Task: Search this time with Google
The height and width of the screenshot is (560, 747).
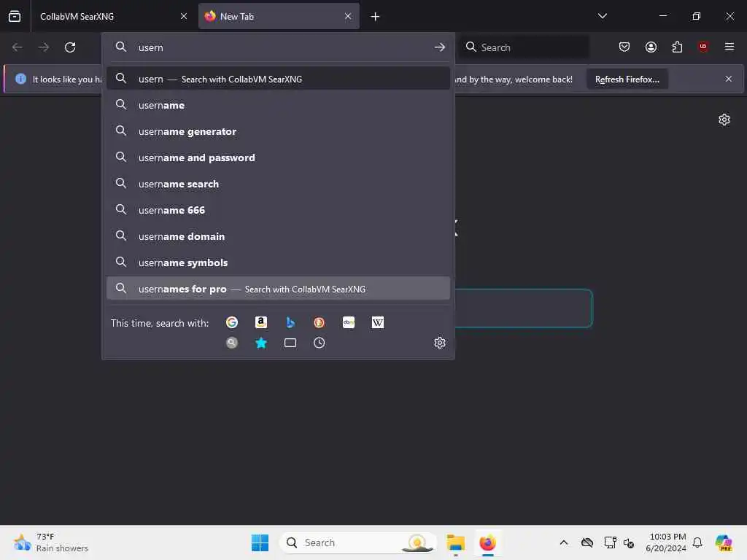Action: (232, 322)
